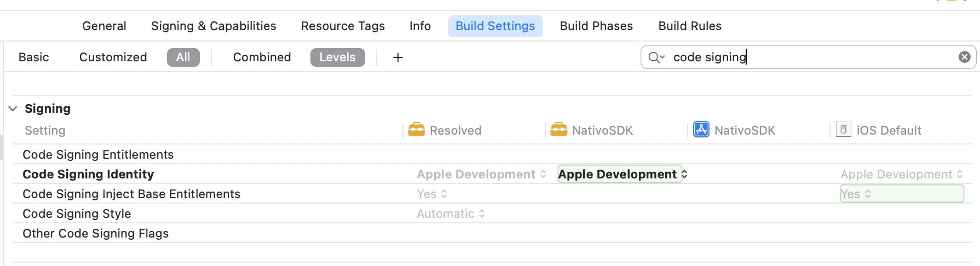Image resolution: width=980 pixels, height=266 pixels.
Task: Clear the code signing search text
Action: pos(964,57)
